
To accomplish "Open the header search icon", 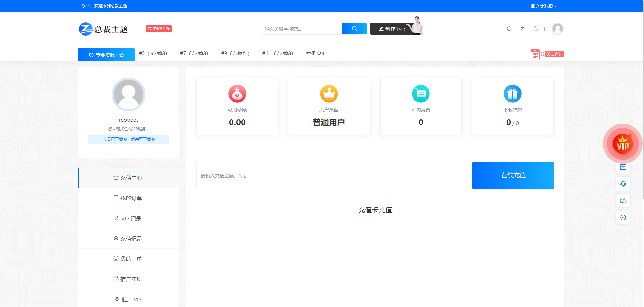I will pos(509,29).
